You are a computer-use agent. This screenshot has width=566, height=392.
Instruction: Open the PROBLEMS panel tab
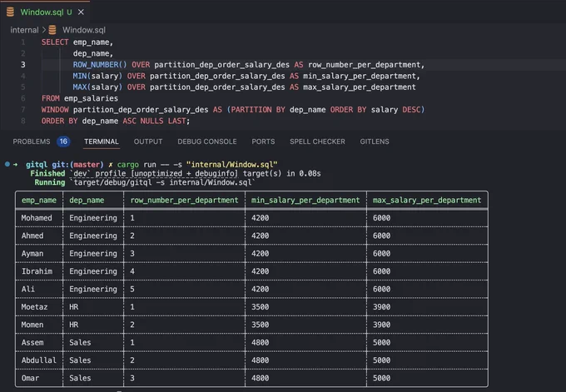click(32, 141)
